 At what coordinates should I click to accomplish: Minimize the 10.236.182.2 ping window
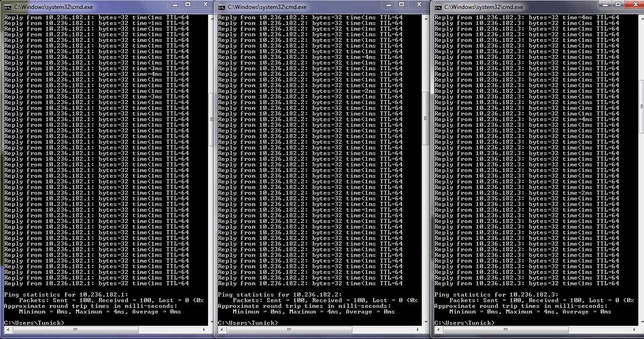[388, 4]
